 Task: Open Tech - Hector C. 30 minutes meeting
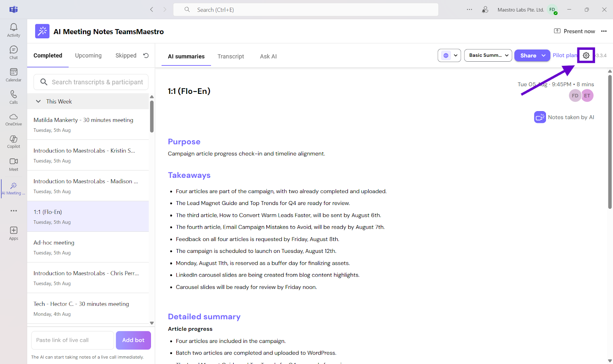[x=88, y=308]
